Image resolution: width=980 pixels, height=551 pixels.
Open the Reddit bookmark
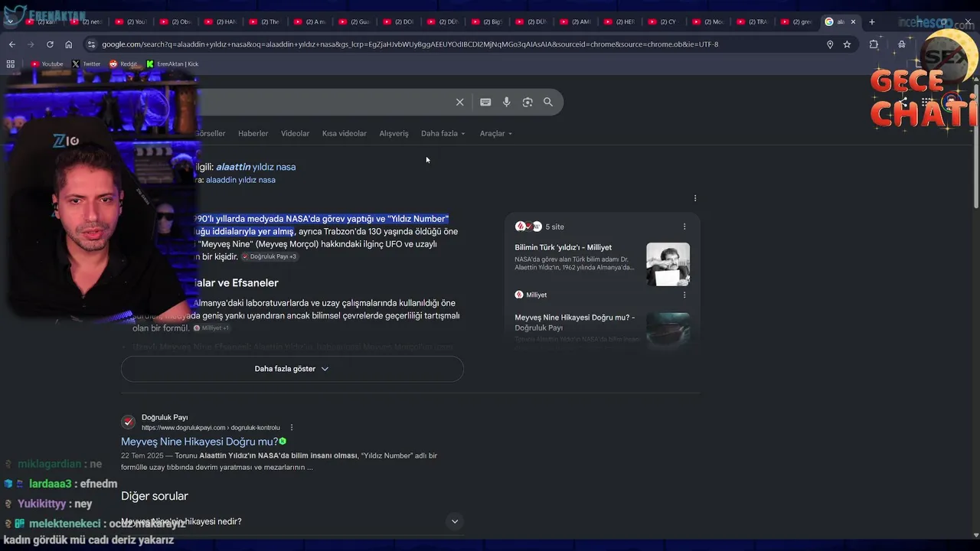pyautogui.click(x=123, y=64)
